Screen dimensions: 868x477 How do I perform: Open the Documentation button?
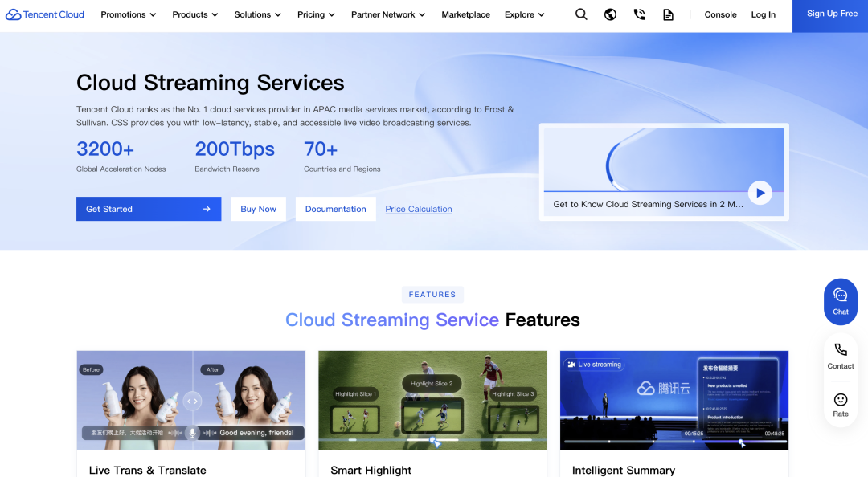pos(335,209)
